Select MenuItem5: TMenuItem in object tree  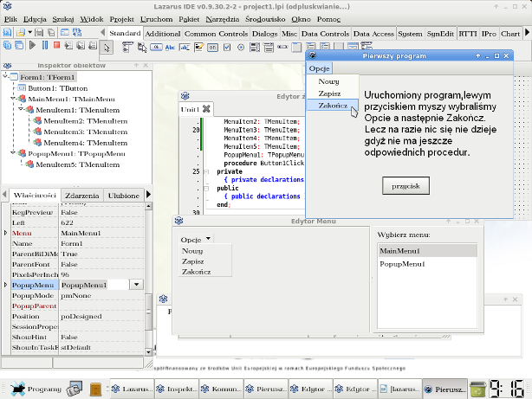pyautogui.click(x=77, y=164)
